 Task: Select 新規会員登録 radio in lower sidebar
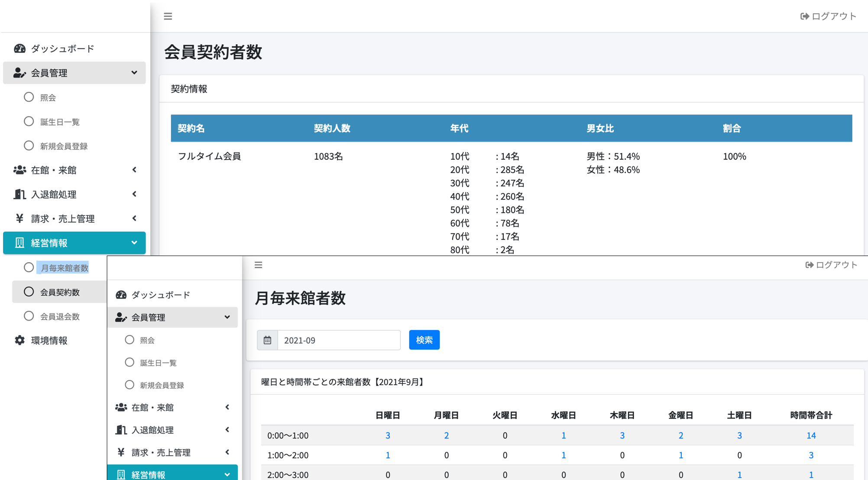[x=130, y=385]
